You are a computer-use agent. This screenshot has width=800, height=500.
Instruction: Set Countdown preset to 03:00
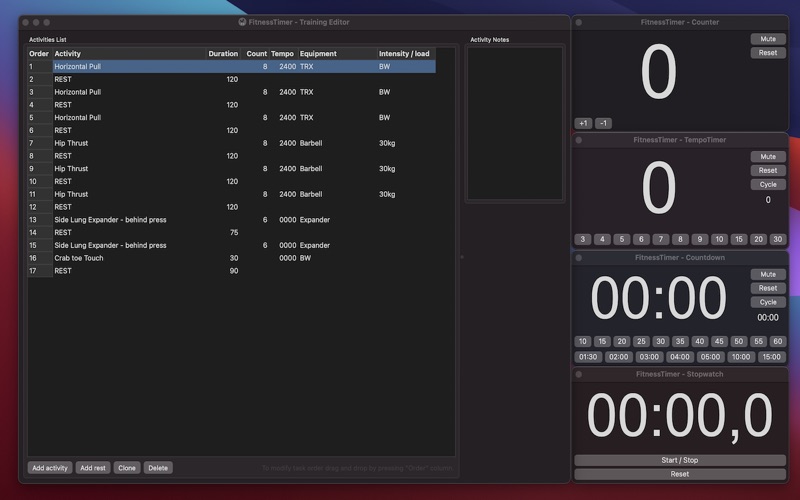click(649, 357)
